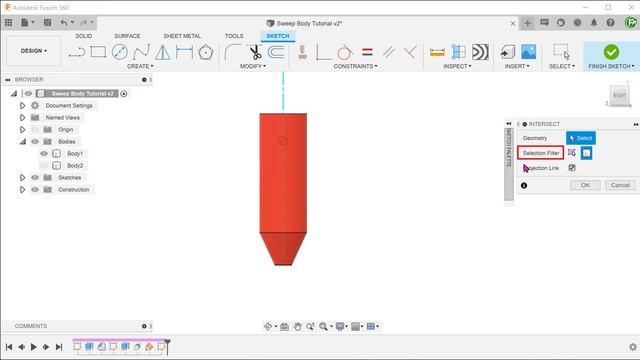Image resolution: width=640 pixels, height=360 pixels.
Task: Expand the Origin folder
Action: click(22, 130)
